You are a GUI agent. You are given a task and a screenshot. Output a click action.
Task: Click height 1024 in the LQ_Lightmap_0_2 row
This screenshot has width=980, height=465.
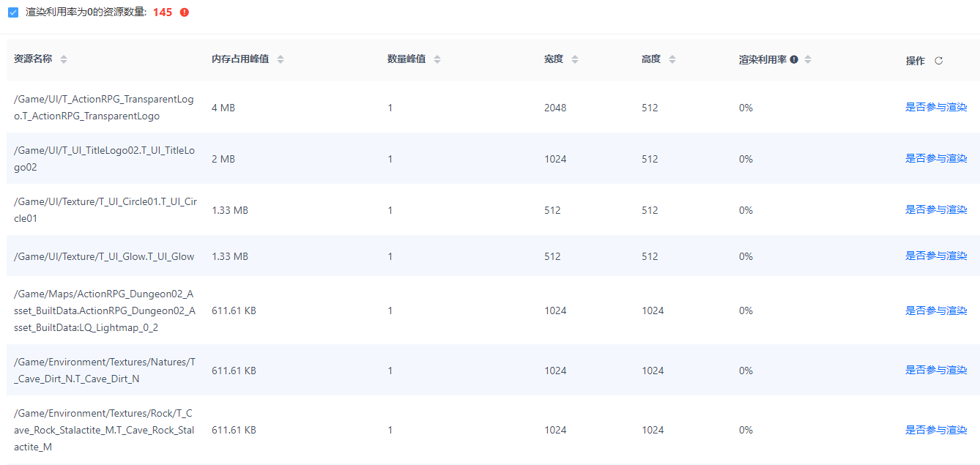click(653, 310)
